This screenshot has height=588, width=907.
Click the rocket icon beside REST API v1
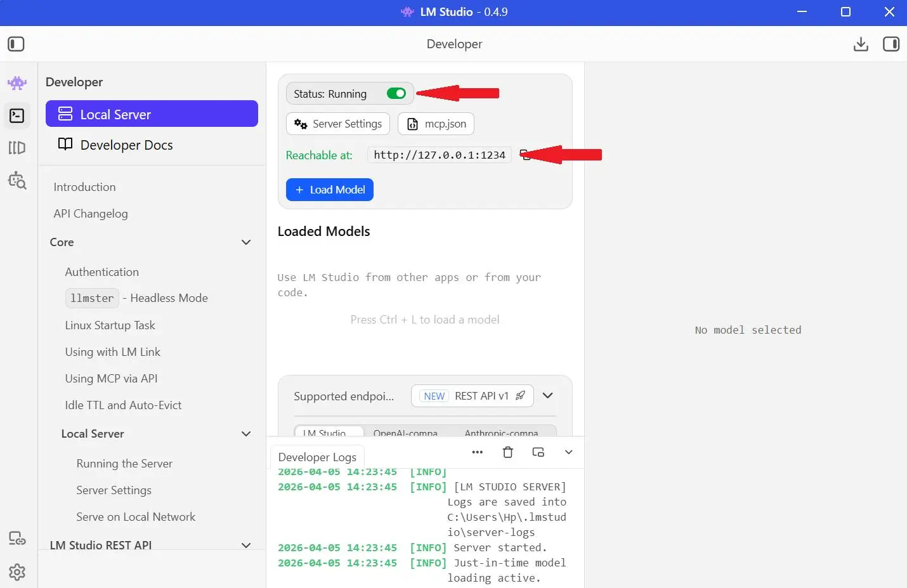(x=520, y=396)
